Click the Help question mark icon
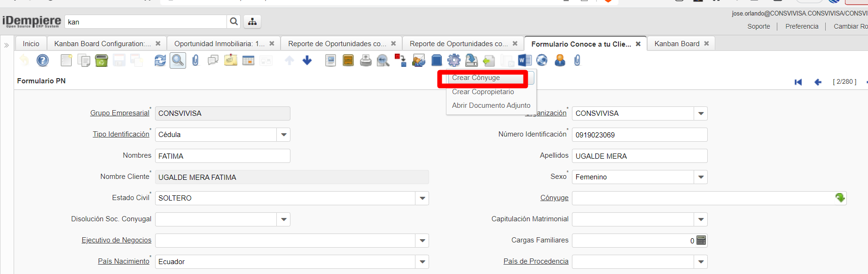The height and width of the screenshot is (274, 868). (43, 60)
